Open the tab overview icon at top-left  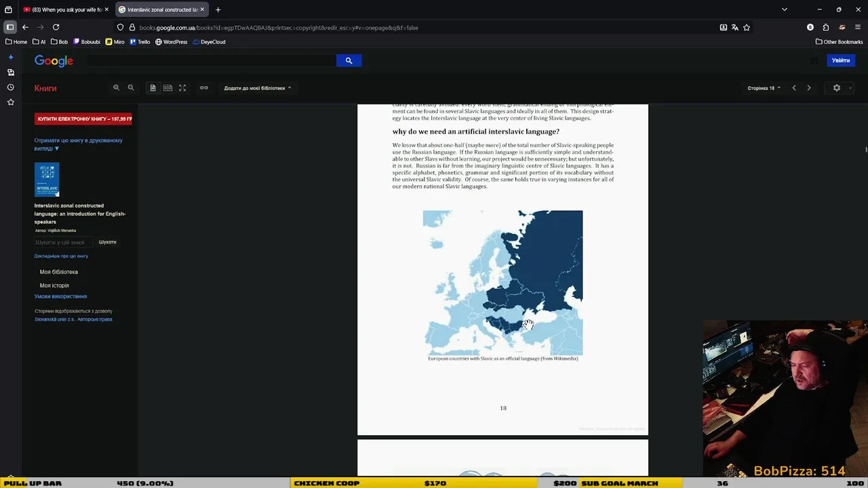[x=8, y=9]
